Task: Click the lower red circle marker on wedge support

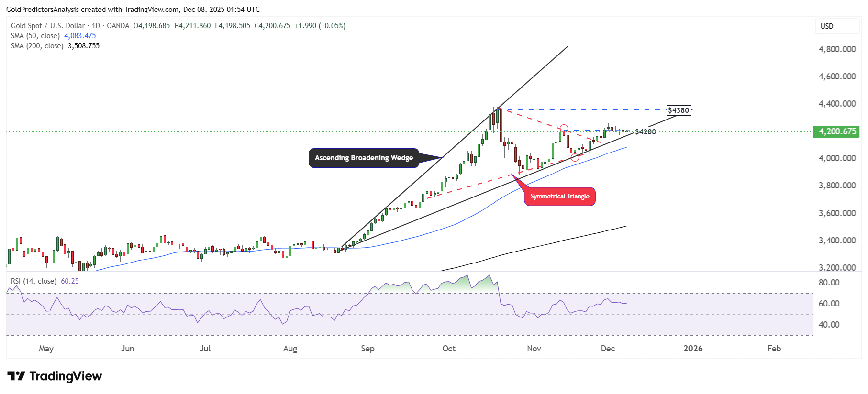Action: (x=575, y=157)
